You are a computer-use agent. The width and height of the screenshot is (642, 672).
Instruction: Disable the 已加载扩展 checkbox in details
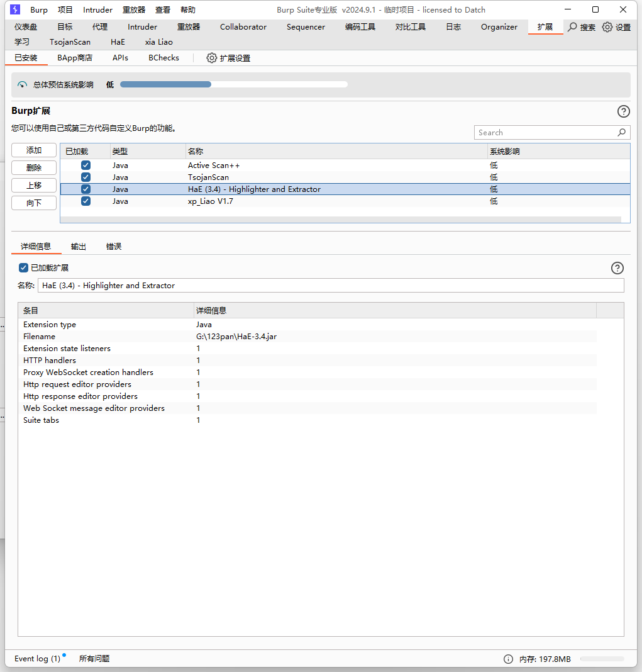[x=24, y=268]
